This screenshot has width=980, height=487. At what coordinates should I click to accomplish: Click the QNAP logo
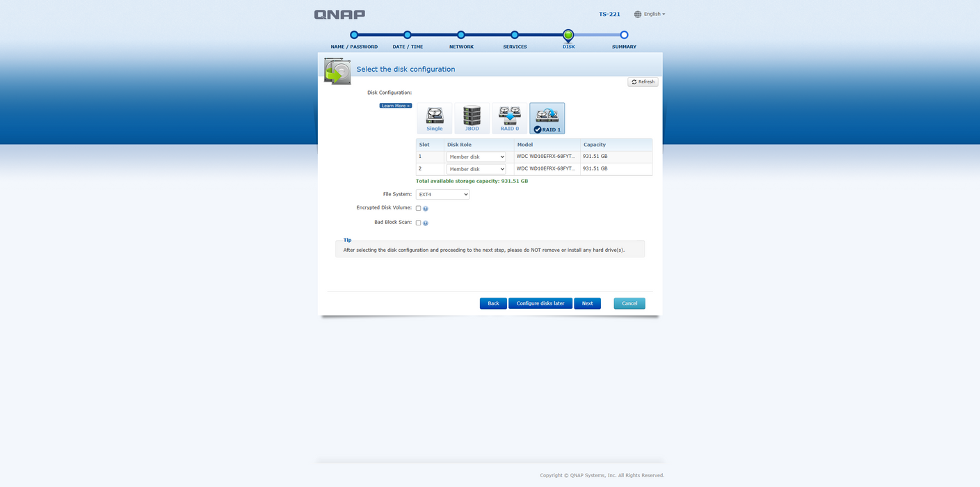(x=339, y=15)
